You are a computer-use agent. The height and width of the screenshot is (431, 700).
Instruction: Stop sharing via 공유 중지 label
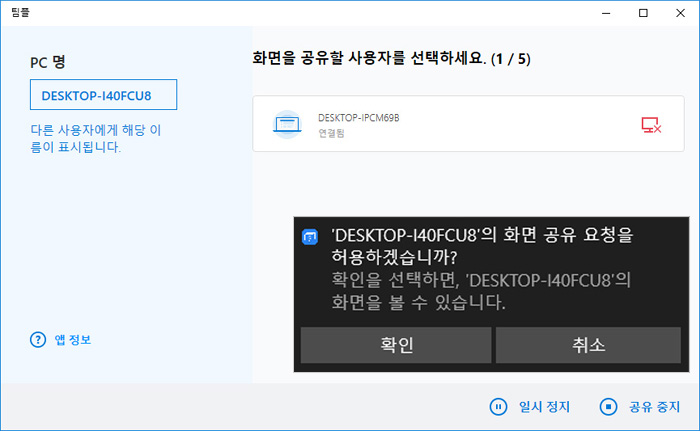coord(654,407)
